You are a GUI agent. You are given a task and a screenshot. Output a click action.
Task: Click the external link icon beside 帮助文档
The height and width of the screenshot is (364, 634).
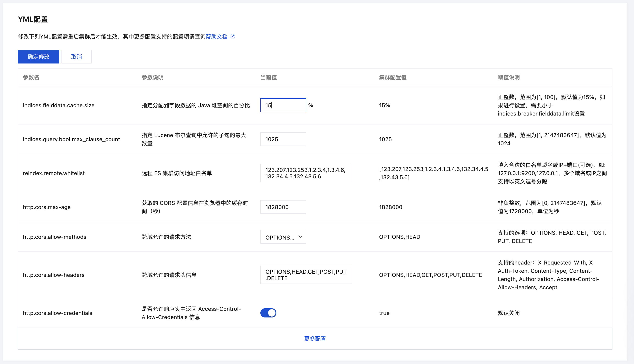point(232,36)
